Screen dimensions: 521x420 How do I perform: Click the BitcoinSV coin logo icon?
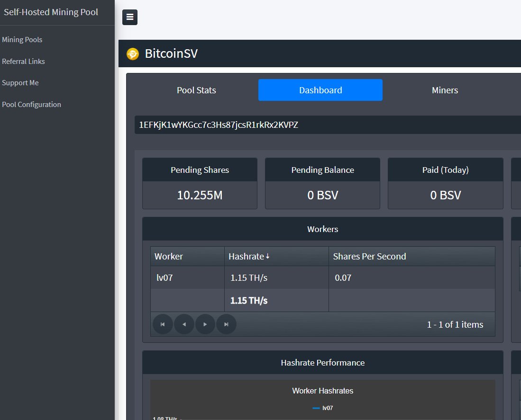133,54
